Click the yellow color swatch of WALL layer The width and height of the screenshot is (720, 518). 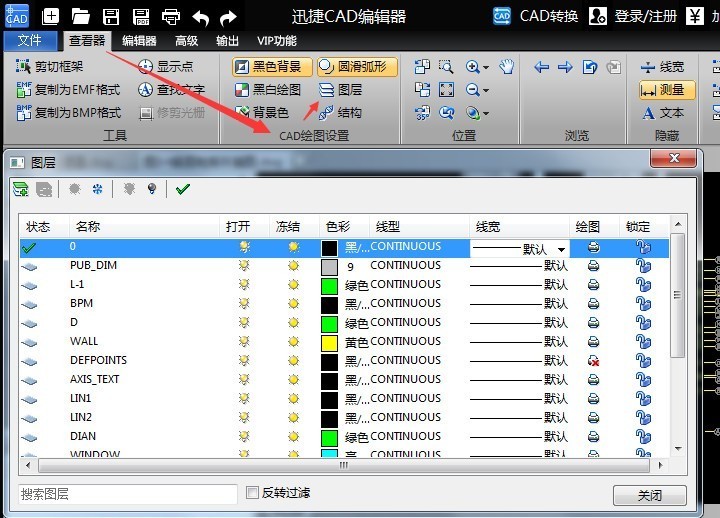point(329,342)
